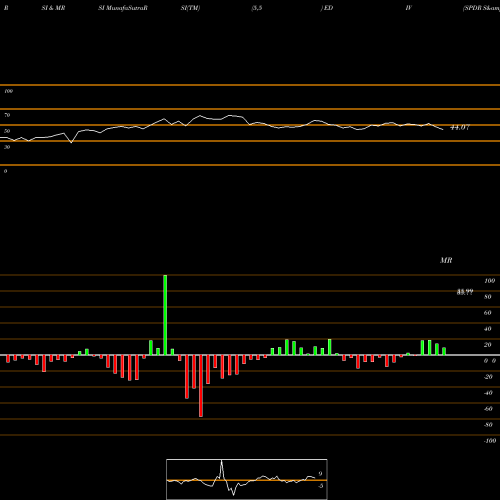Click the 'MR' panel title
500x500 pixels.
click(x=446, y=260)
